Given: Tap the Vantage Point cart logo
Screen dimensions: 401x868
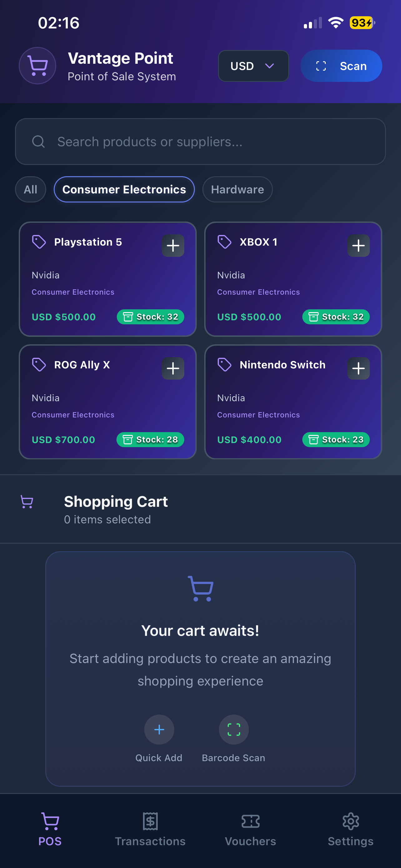Looking at the screenshot, I should 37,66.
